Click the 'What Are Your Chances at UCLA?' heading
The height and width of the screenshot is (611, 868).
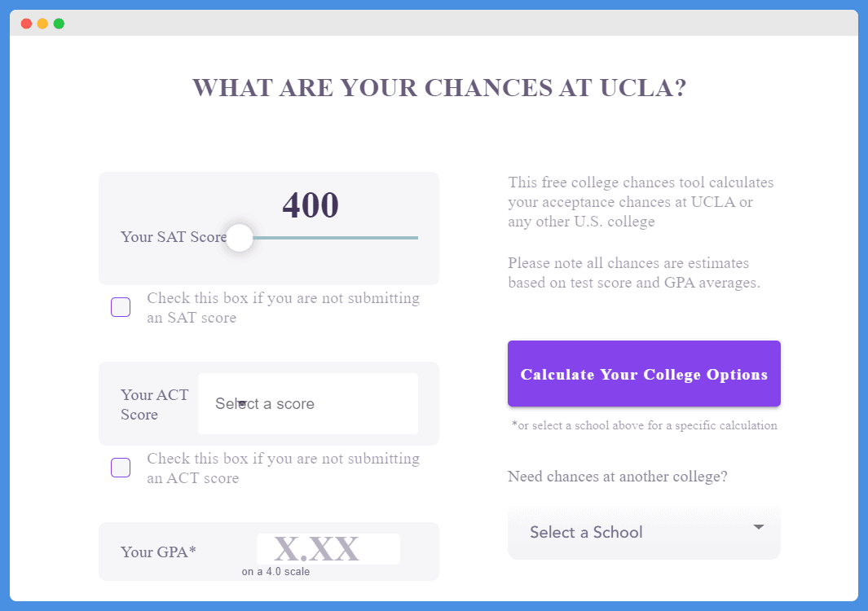[x=439, y=87]
